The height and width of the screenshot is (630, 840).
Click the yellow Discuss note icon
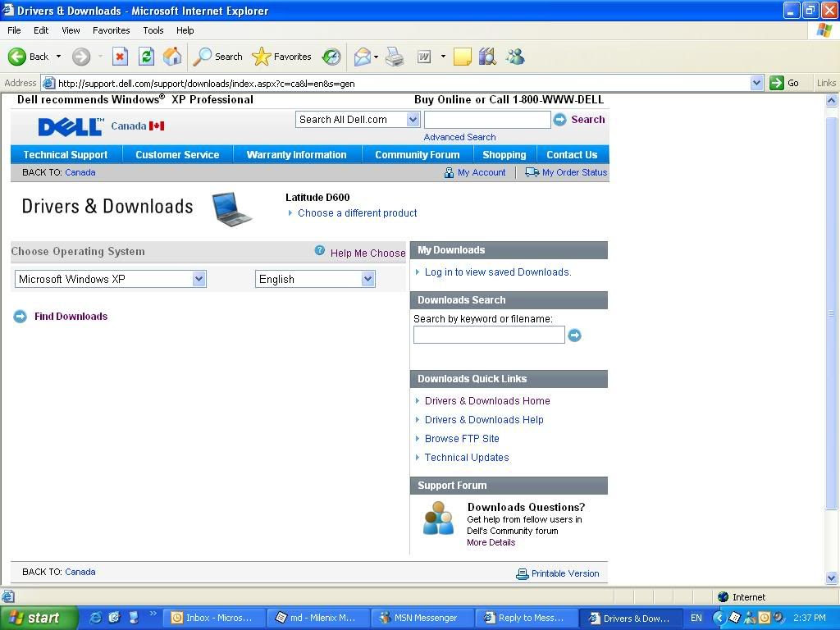click(x=463, y=57)
